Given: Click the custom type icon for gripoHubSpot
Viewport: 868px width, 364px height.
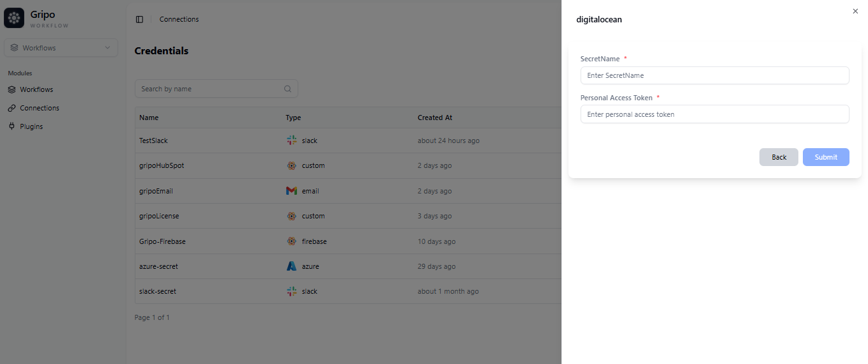Looking at the screenshot, I should tap(291, 165).
